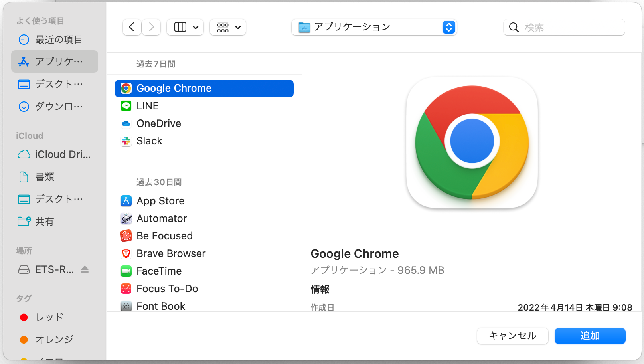Click the creation date 2022年4月14日 value
This screenshot has height=364, width=644.
(x=575, y=307)
